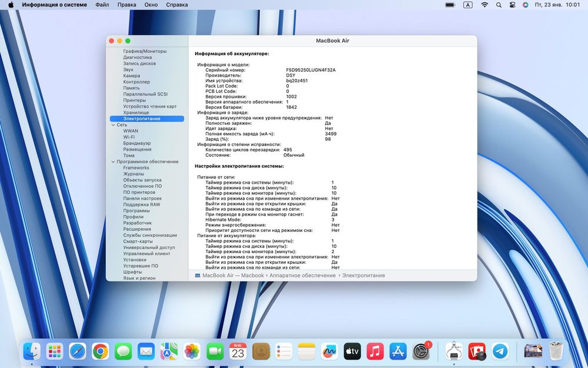Select Диагностика in the sidebar
This screenshot has width=588, height=368.
click(137, 58)
